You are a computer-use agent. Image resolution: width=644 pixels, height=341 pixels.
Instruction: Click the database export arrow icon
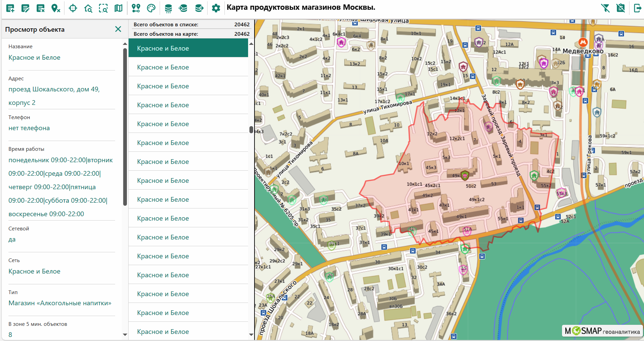[x=199, y=8]
